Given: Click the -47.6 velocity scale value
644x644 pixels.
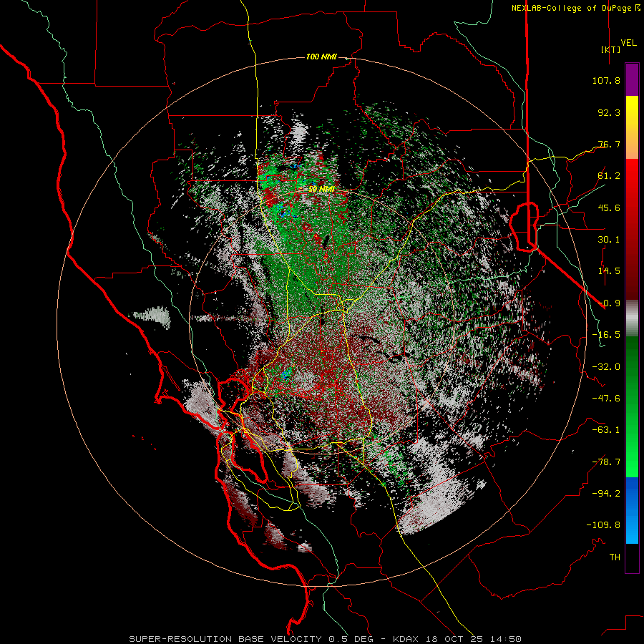Looking at the screenshot, I should (606, 399).
